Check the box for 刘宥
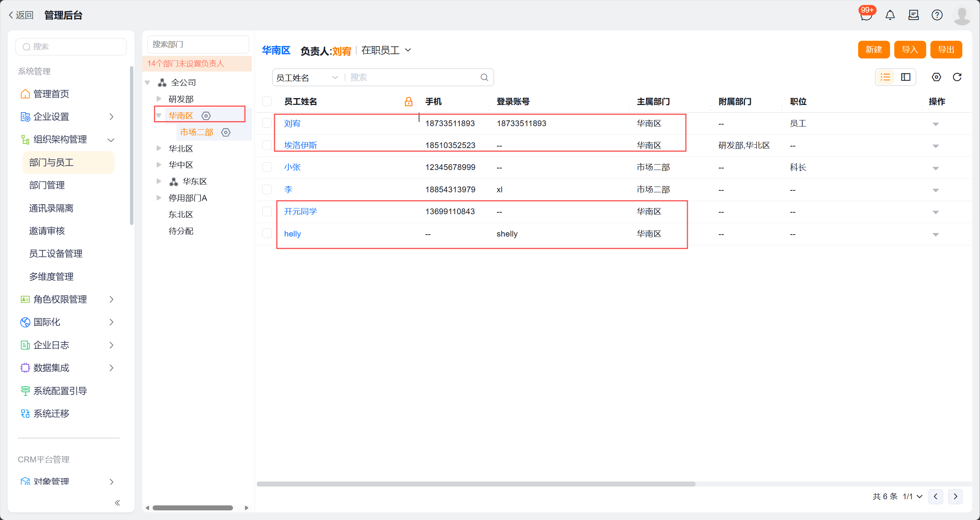 tap(267, 123)
